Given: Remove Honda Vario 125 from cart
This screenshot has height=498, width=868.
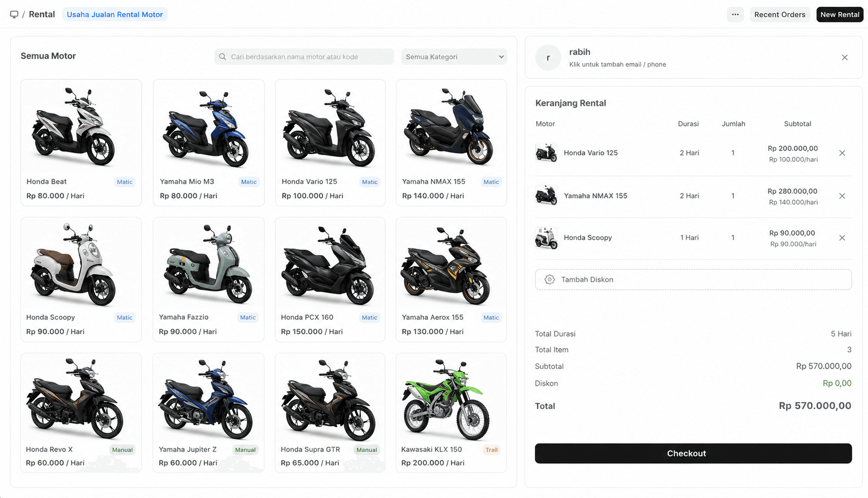Looking at the screenshot, I should [842, 153].
